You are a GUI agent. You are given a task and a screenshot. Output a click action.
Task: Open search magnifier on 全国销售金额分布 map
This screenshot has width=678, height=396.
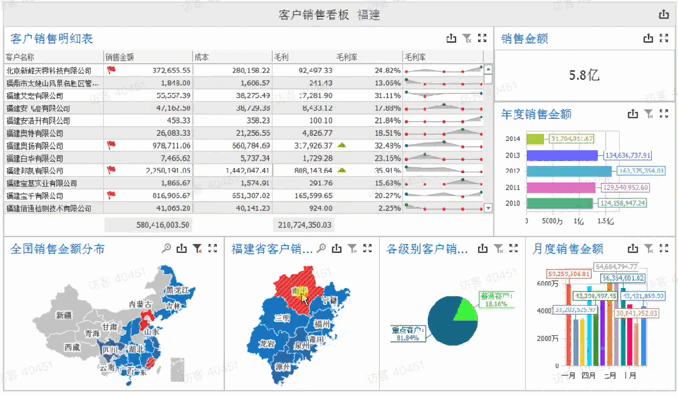(x=166, y=248)
